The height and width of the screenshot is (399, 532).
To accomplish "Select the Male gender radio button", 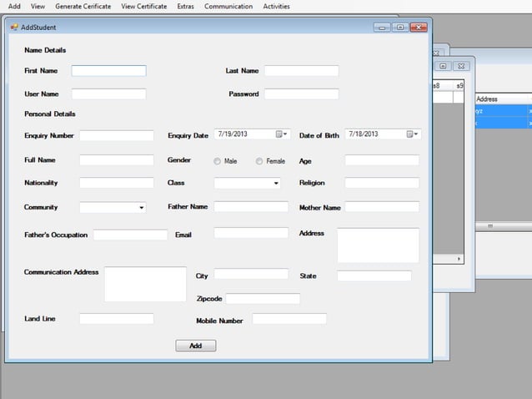I will 218,161.
